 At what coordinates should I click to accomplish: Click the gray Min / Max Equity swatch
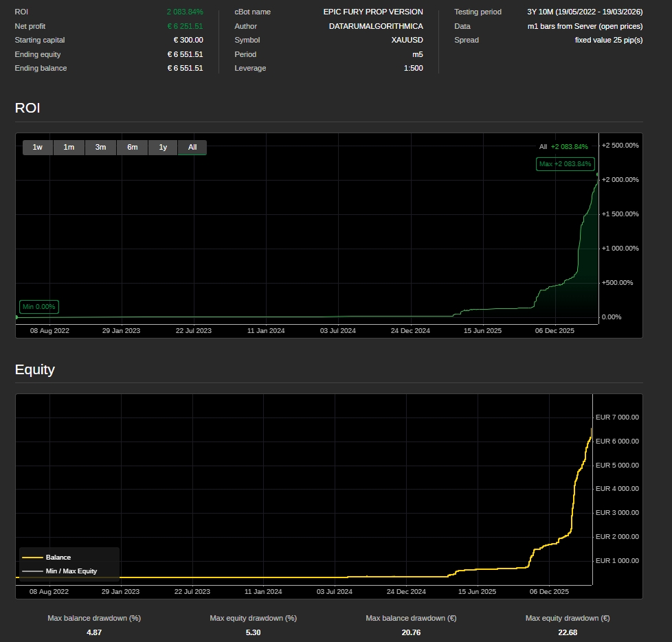[32, 571]
